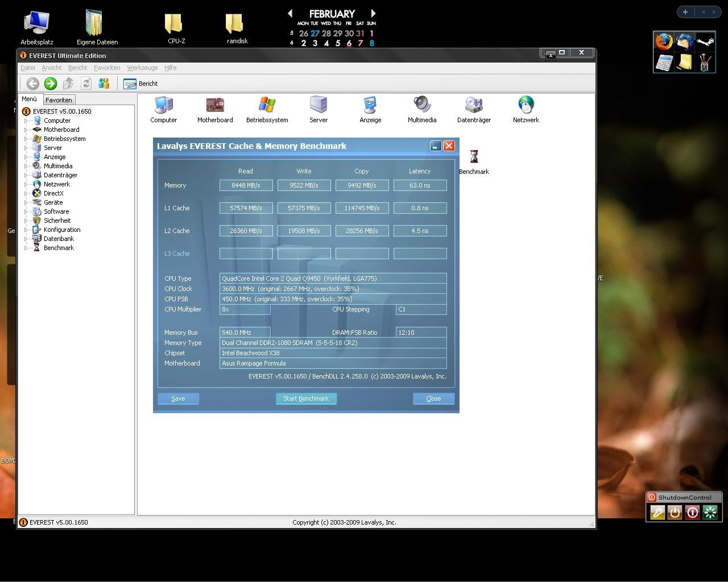Click the Back arrow toolbar icon
728x582 pixels.
click(32, 84)
